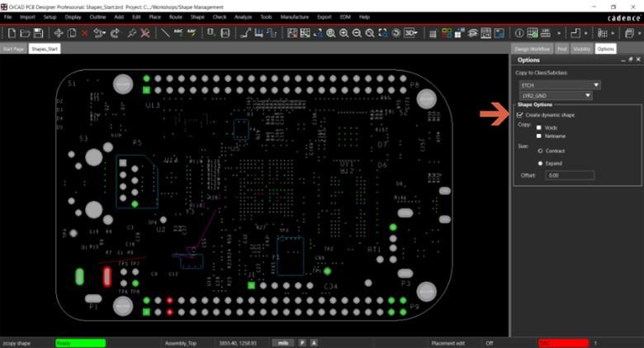Select the Add Connect route tool
The height and width of the screenshot is (348, 644).
point(245,33)
